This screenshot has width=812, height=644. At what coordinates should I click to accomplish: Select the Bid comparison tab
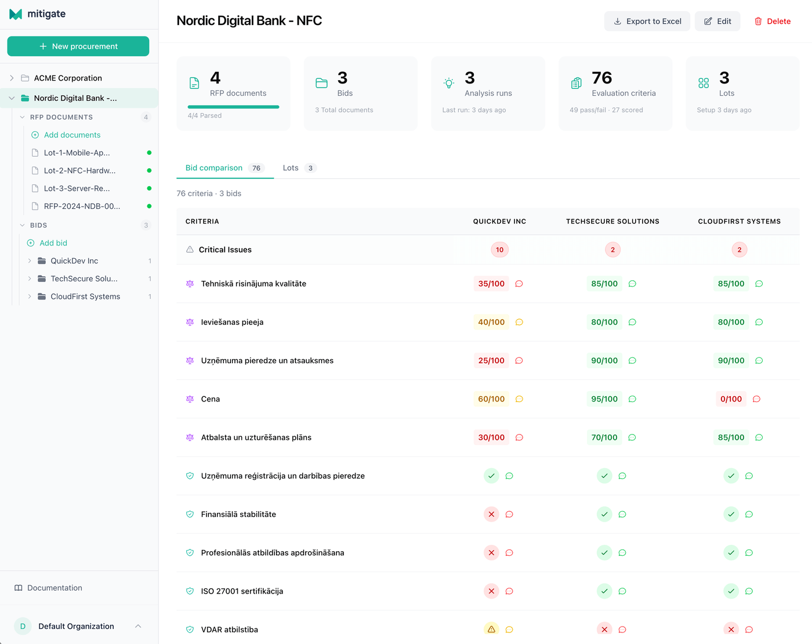[x=213, y=168]
